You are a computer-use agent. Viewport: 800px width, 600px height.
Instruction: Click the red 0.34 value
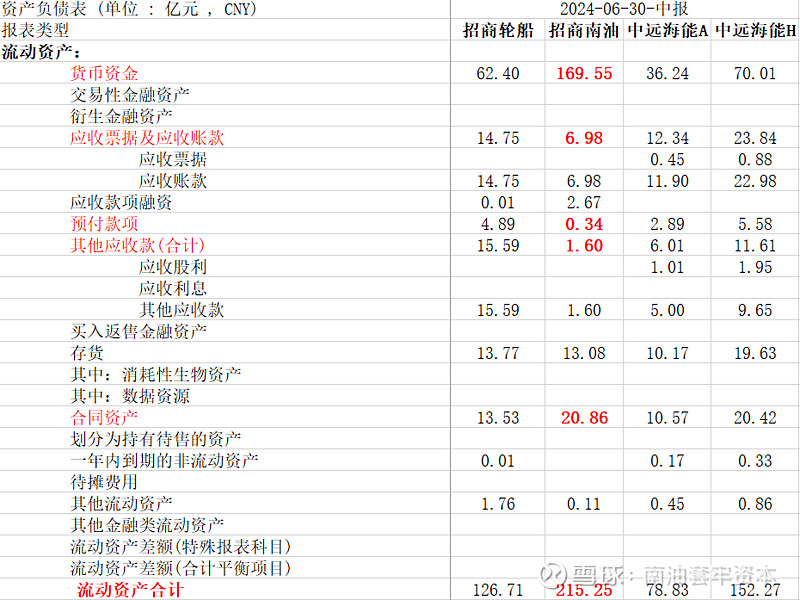pos(584,224)
